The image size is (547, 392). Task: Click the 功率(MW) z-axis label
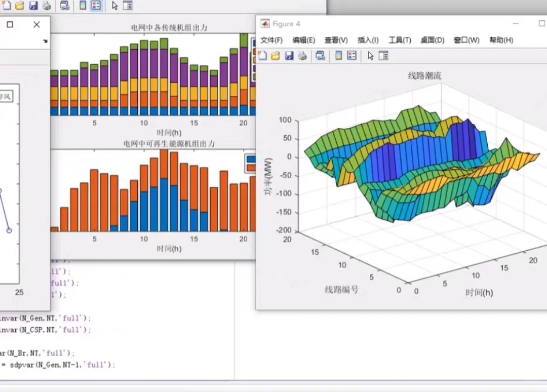(x=268, y=176)
